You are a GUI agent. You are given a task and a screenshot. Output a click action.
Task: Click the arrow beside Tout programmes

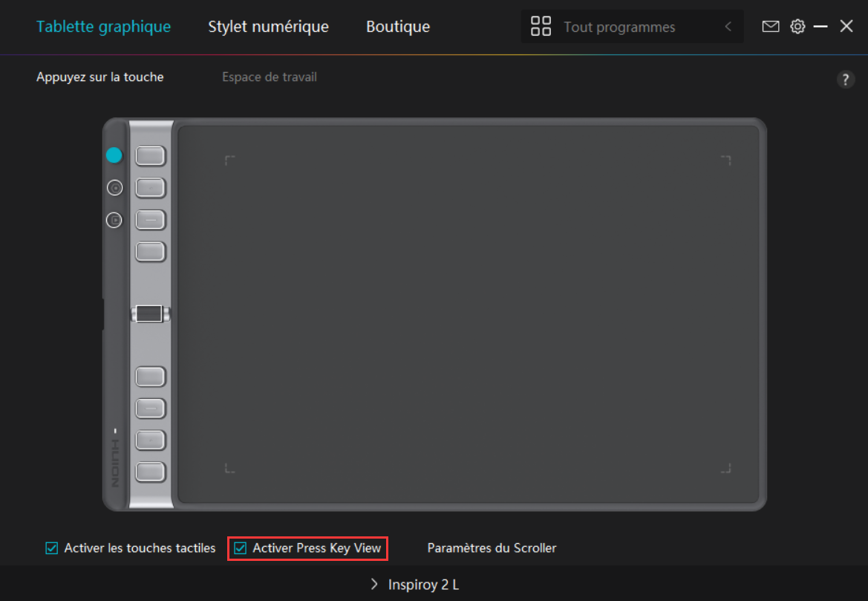(728, 27)
